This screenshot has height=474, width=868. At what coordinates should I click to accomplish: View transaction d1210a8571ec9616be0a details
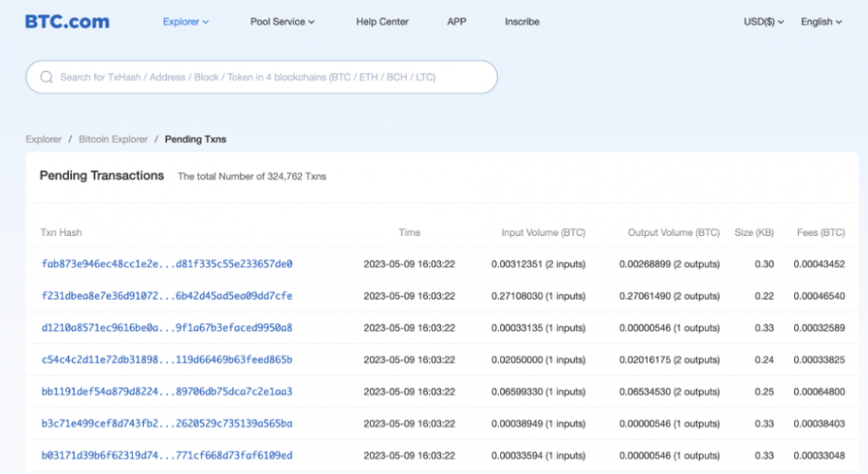[167, 328]
